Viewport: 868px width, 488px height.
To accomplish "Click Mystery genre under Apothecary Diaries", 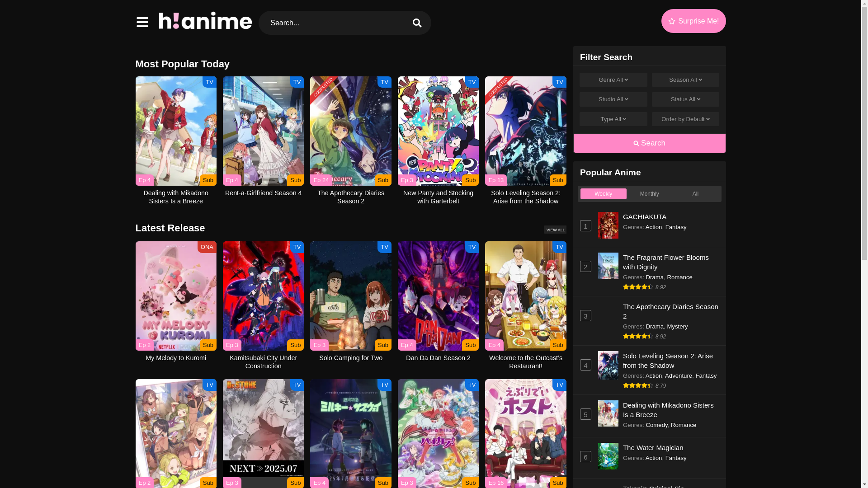I will coord(677,327).
